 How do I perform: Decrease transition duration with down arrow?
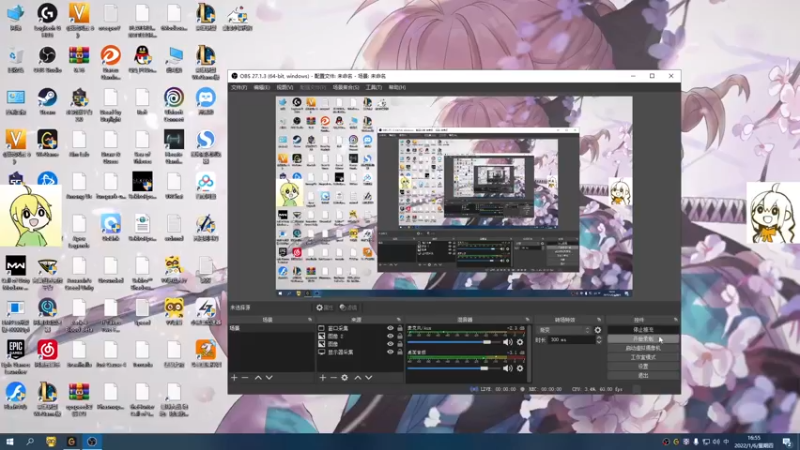coord(599,342)
